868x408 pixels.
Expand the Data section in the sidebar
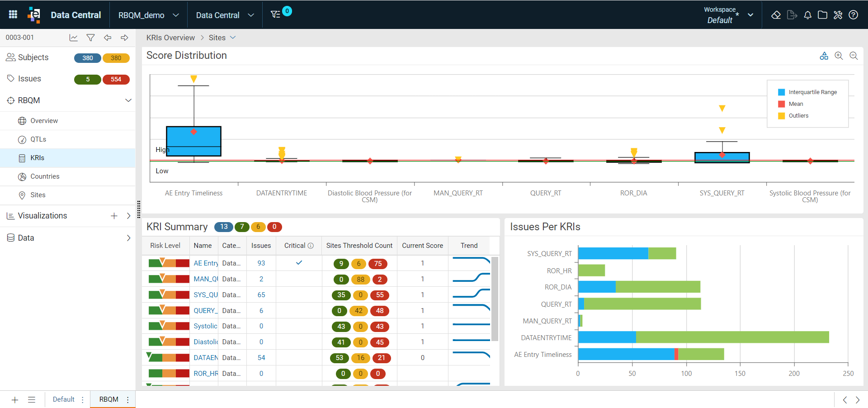pyautogui.click(x=128, y=238)
